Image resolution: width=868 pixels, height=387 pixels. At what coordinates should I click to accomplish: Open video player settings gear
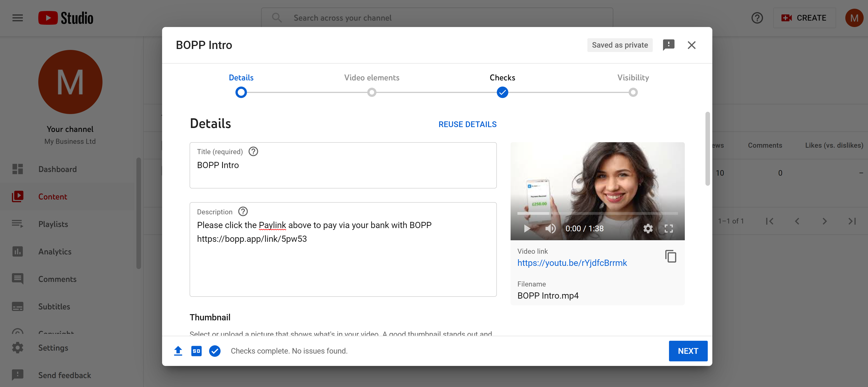648,229
